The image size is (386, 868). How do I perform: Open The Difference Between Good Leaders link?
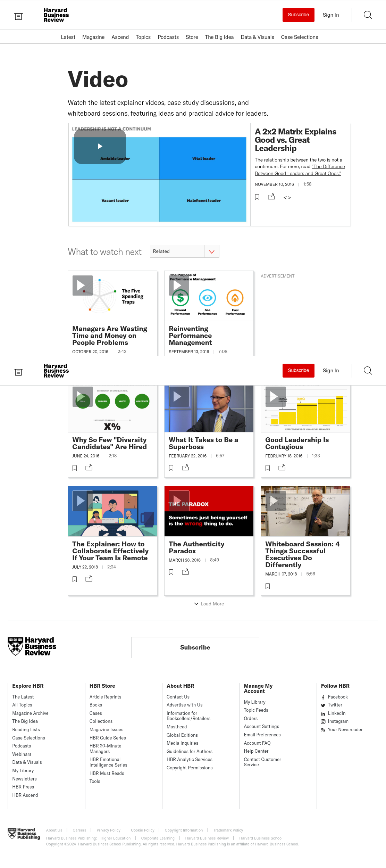[x=300, y=170]
